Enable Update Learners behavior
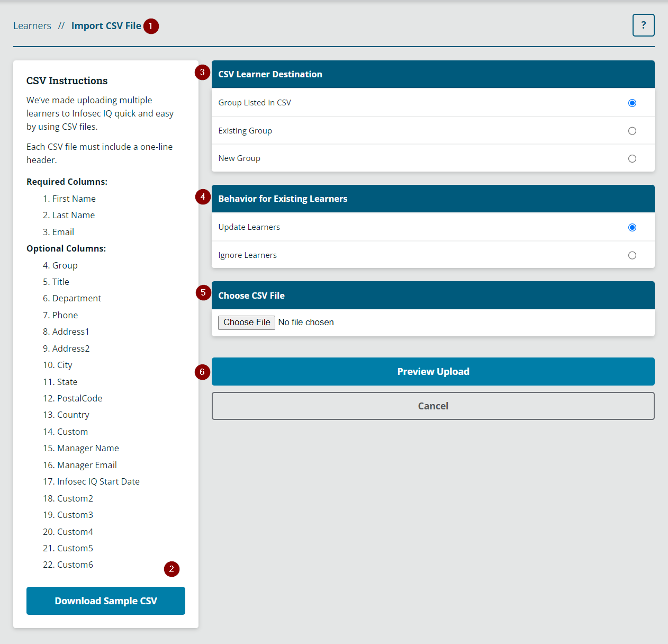Screen dimensions: 668x644 point(632,227)
